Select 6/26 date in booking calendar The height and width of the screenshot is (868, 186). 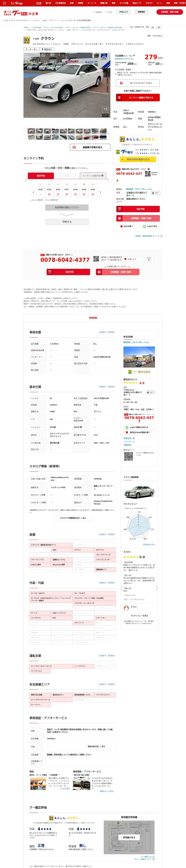point(58,192)
